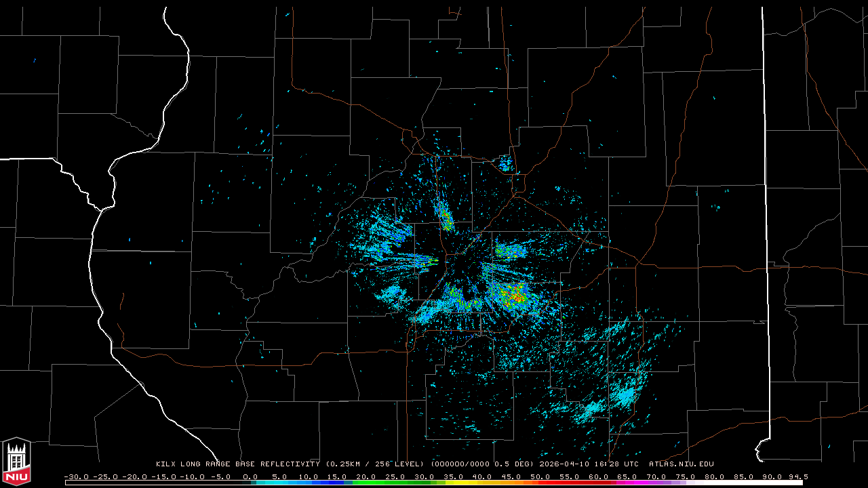Click the 0.0 scale label
This screenshot has height=488, width=868.
coord(250,476)
